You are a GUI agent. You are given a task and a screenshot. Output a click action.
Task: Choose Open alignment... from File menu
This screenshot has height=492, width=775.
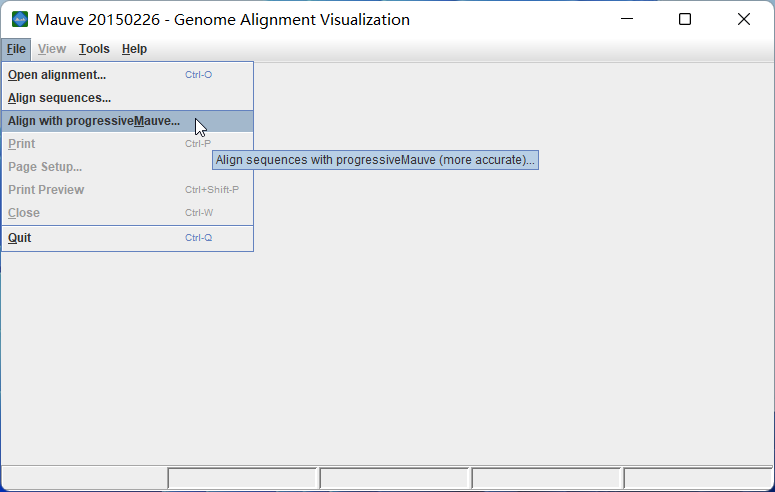point(57,75)
